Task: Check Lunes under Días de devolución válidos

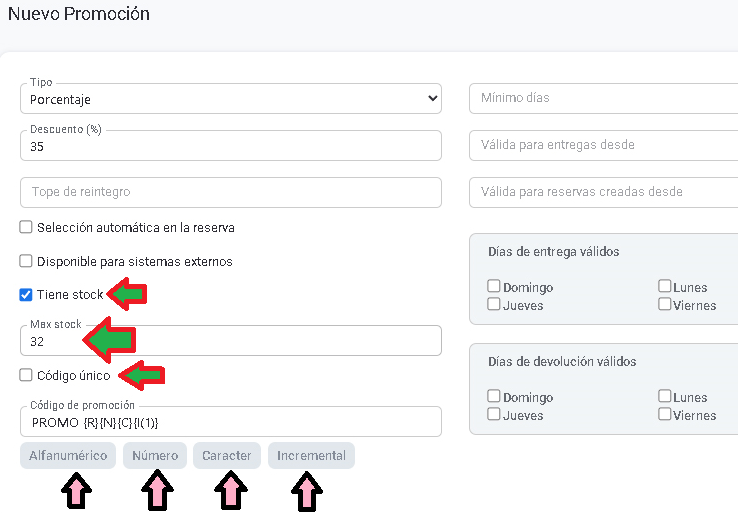Action: pos(665,396)
